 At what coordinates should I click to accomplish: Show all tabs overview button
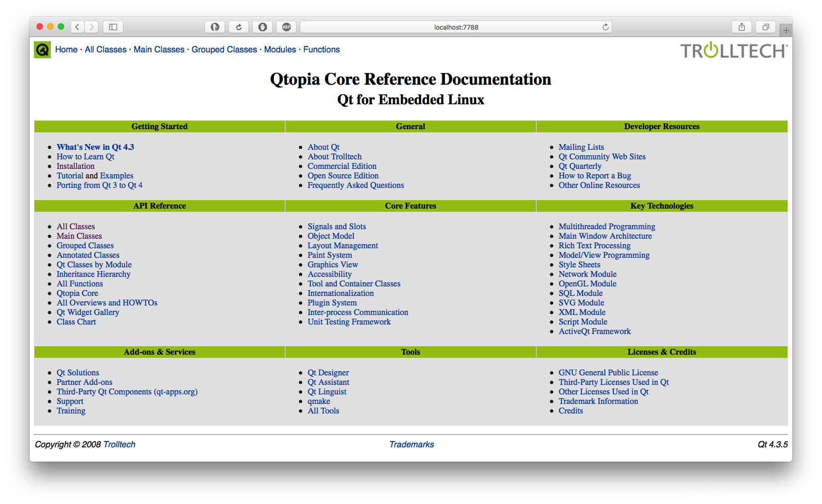[x=765, y=27]
